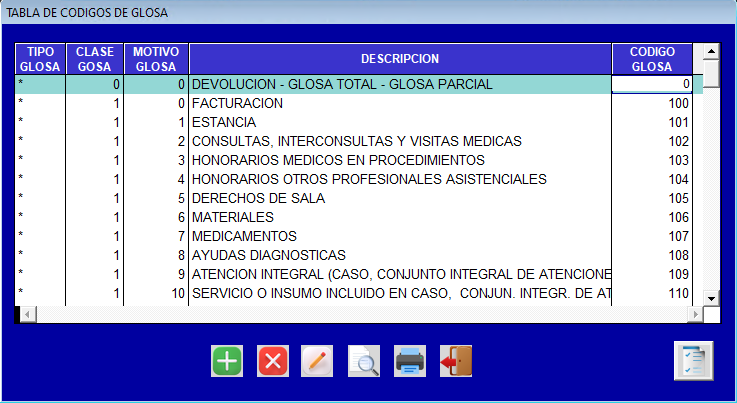Viewport: 737px width, 403px height.
Task: Click the horizontal scrollbar left arrow
Action: tap(28, 314)
